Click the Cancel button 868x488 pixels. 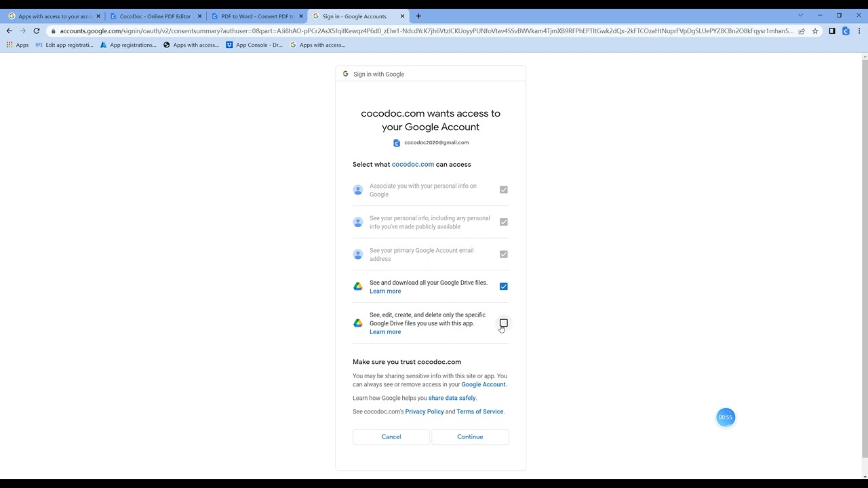point(391,436)
